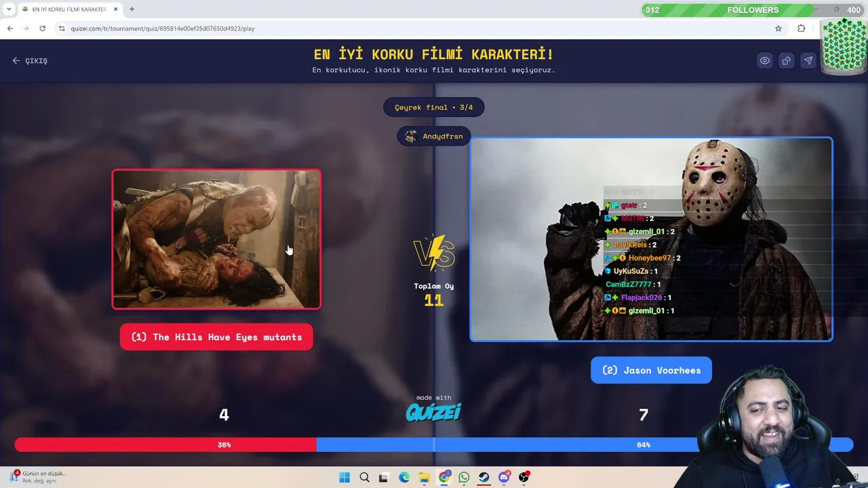Open Task View on taskbar

[x=384, y=477]
